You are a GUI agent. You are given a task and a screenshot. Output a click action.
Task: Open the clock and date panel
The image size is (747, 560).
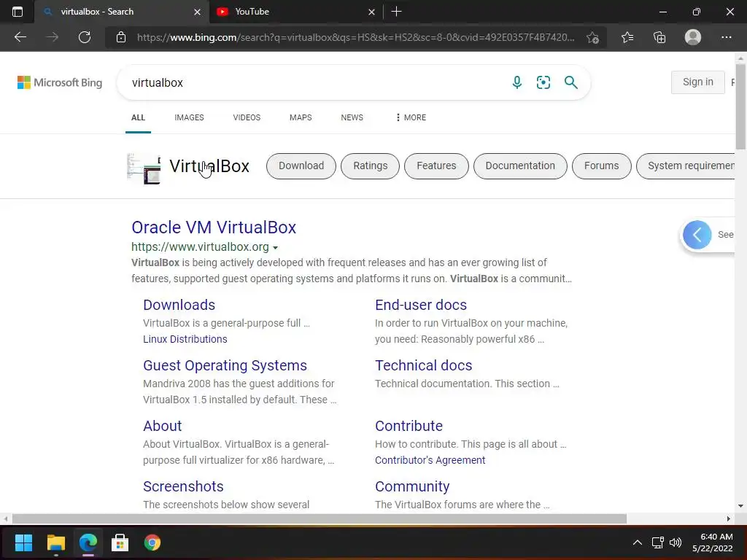coord(712,542)
